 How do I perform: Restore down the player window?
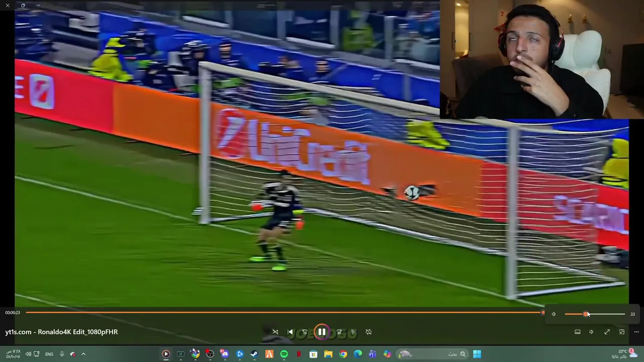[23, 6]
